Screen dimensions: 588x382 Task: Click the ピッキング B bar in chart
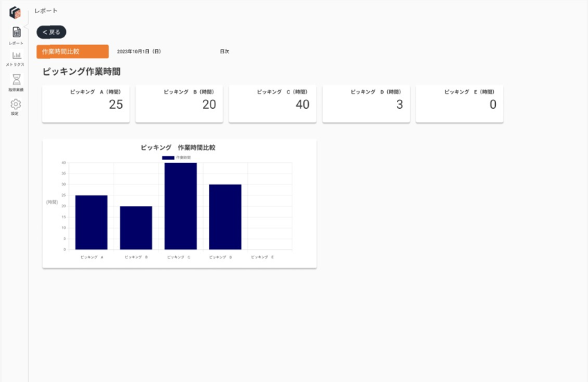(x=136, y=228)
